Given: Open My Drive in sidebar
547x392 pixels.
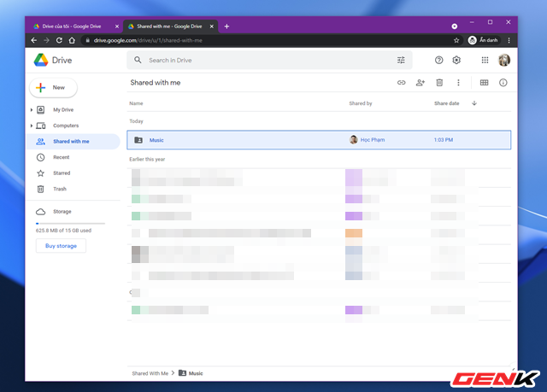Looking at the screenshot, I should (x=63, y=110).
